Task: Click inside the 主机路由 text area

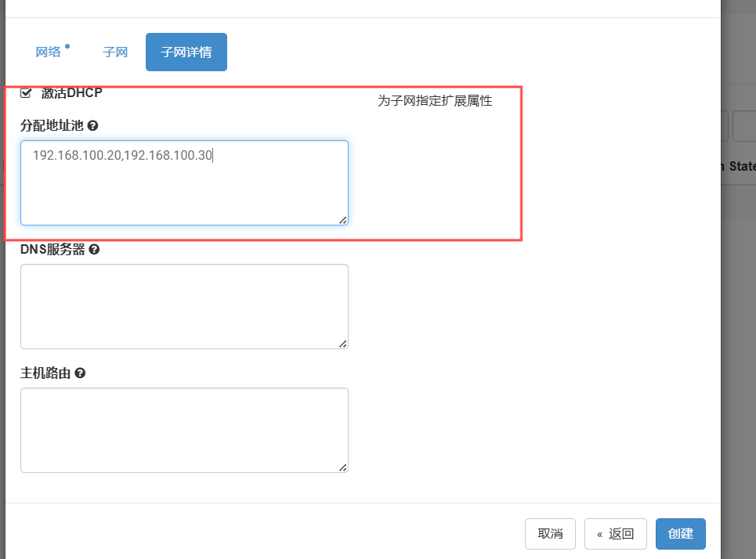Action: [x=184, y=430]
